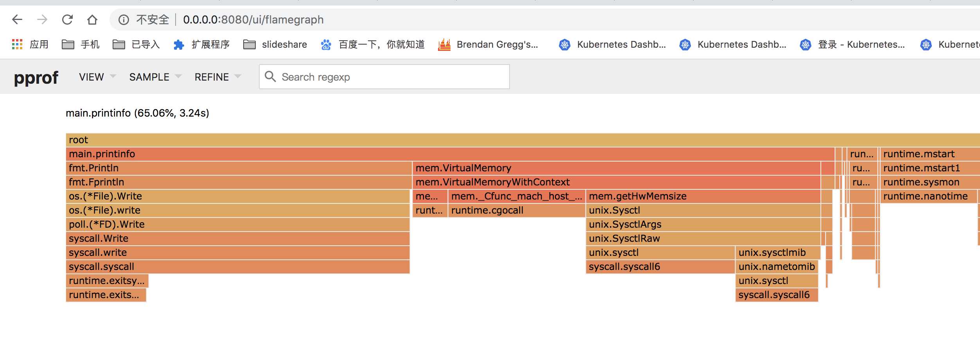Click the site info icon in address bar
Viewport: 980px width, 356px height.
coord(124,20)
